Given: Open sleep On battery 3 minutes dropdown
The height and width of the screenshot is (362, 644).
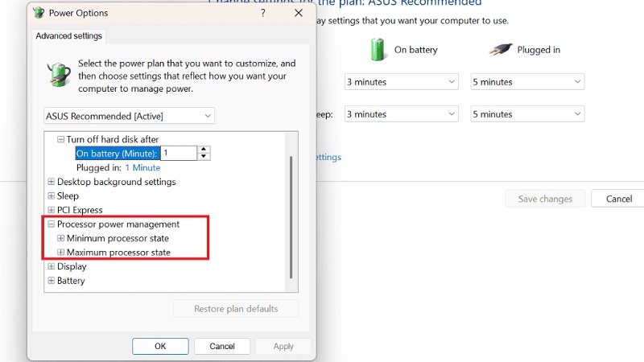Looking at the screenshot, I should (401, 114).
